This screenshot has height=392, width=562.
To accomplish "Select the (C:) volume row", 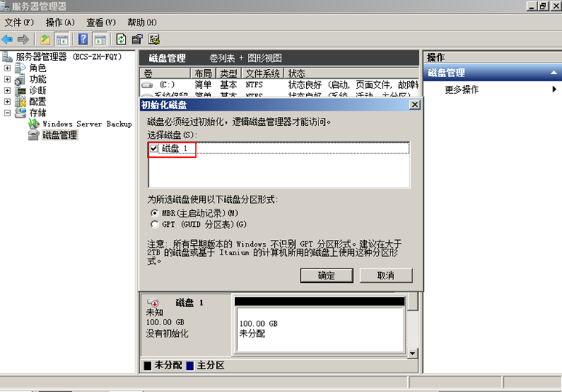I will [280, 85].
